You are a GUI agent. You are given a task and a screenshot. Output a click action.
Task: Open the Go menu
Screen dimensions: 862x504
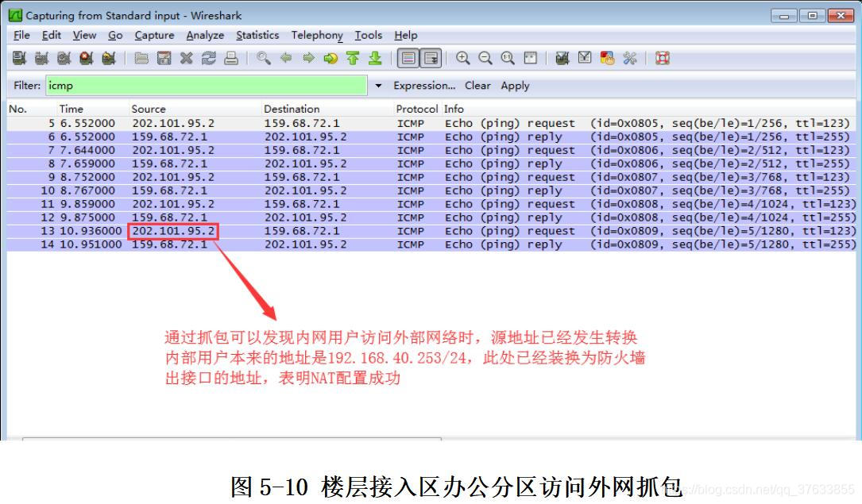point(115,35)
